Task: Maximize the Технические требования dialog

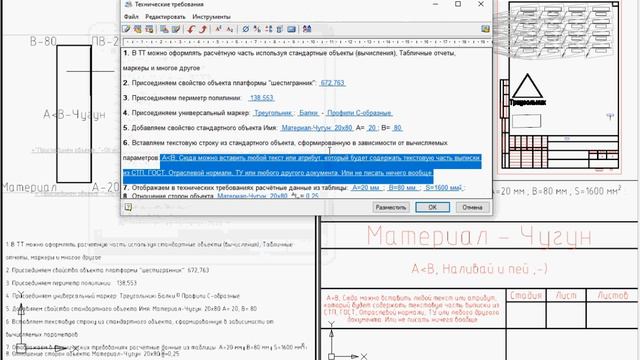Action: [x=458, y=4]
